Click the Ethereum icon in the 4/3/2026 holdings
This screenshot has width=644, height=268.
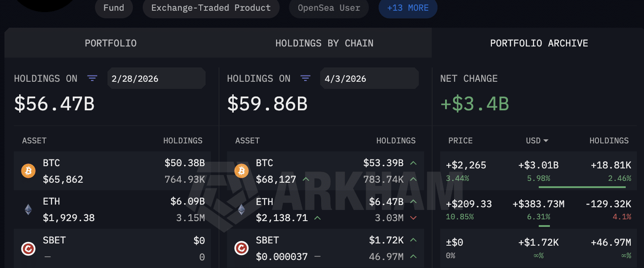pos(241,209)
